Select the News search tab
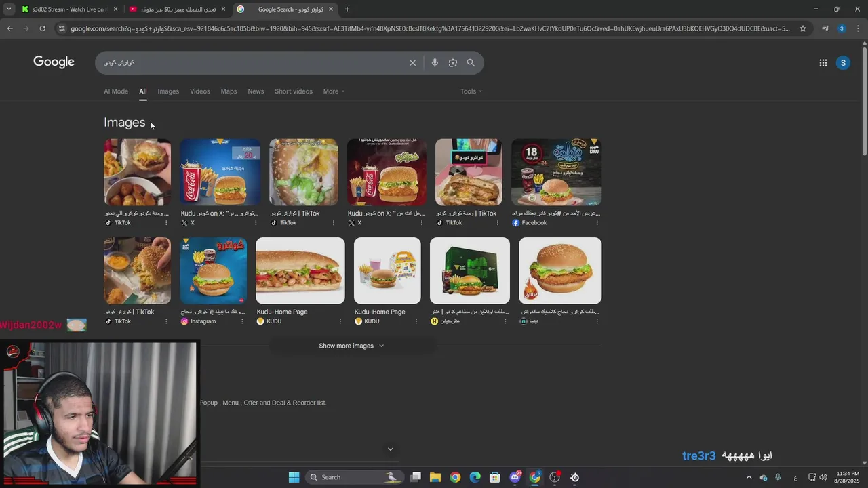Image resolution: width=868 pixels, height=488 pixels. [x=256, y=91]
